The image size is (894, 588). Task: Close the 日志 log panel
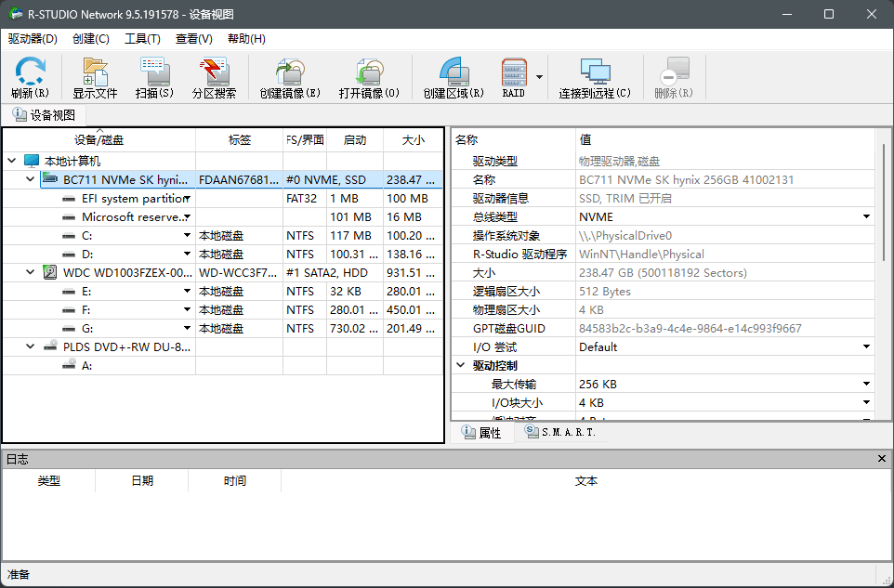click(882, 459)
